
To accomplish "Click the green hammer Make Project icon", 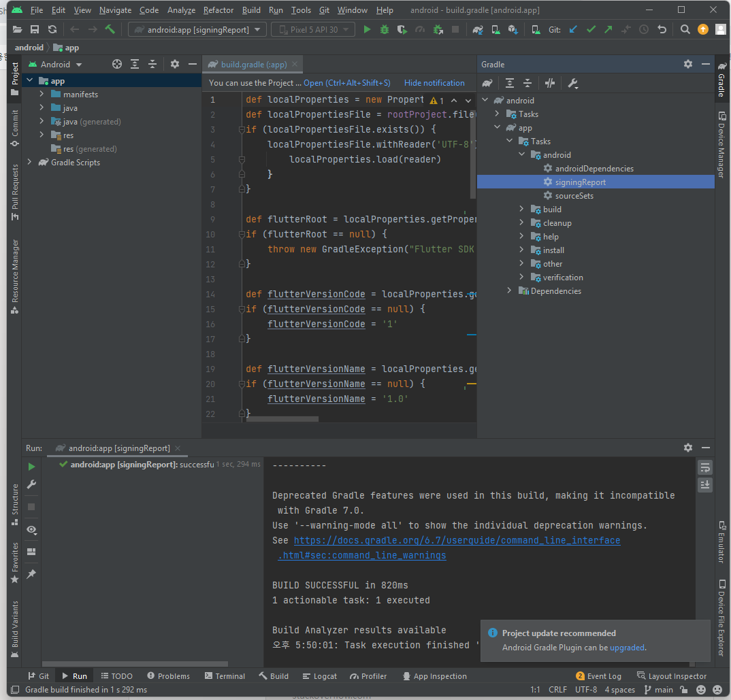I will [110, 29].
